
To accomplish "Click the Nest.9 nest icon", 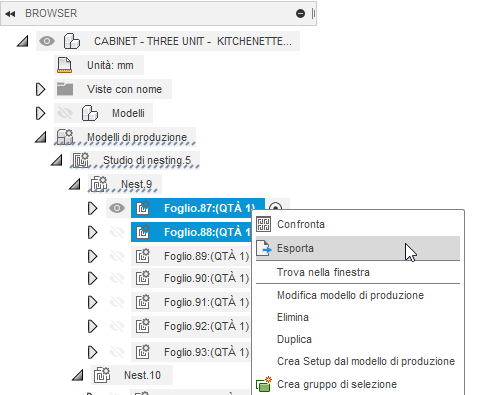I will 99,184.
